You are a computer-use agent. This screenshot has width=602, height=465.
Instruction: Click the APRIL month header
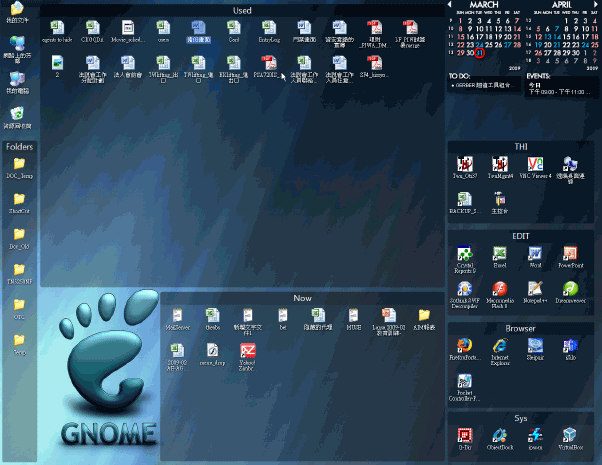click(x=561, y=5)
